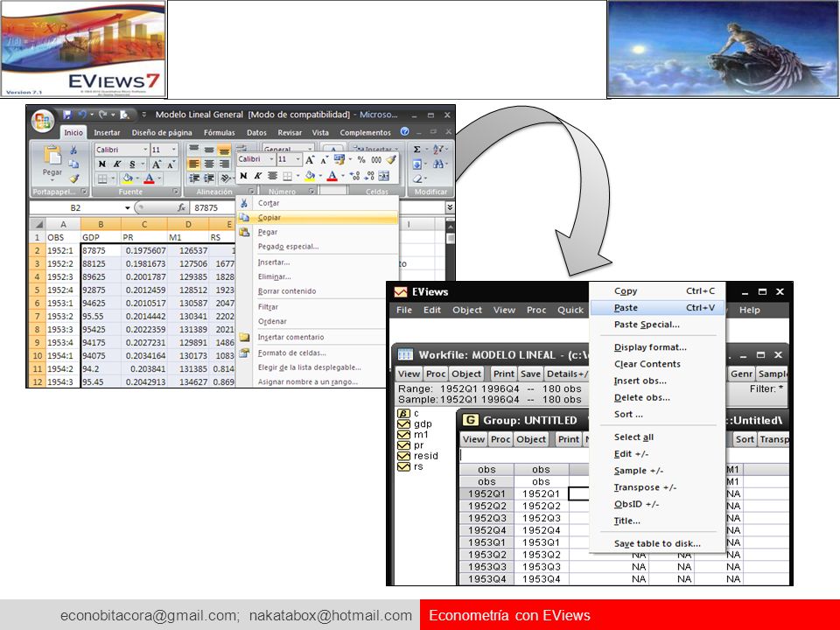840x630 pixels.
Task: Click the fx insert function button
Action: coord(182,207)
